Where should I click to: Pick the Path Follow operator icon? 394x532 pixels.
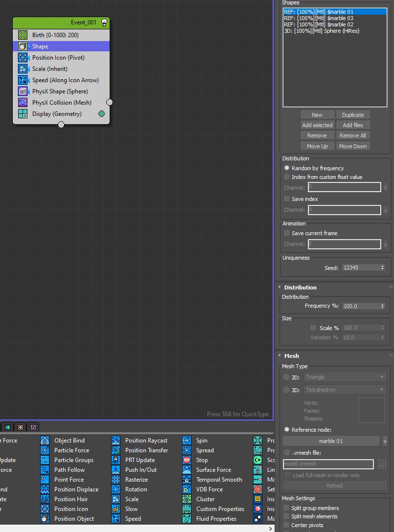(x=45, y=470)
